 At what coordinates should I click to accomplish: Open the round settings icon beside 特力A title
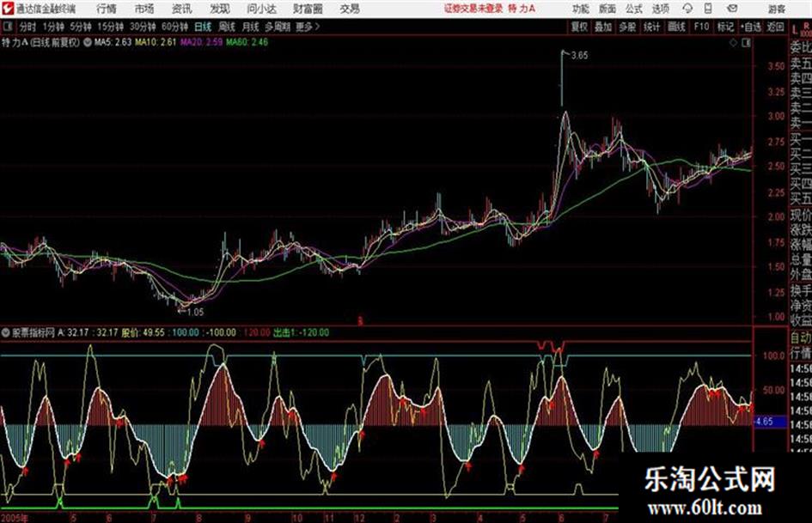coord(87,42)
